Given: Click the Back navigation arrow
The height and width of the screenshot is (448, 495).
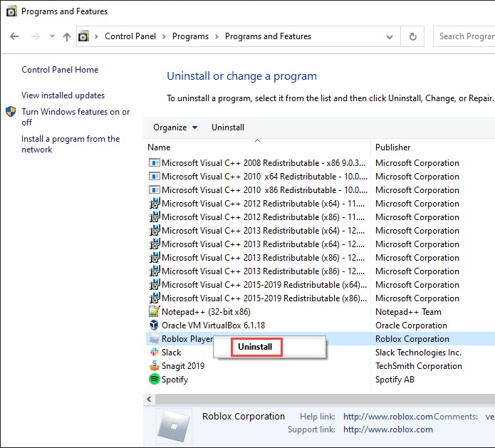Looking at the screenshot, I should click(14, 36).
